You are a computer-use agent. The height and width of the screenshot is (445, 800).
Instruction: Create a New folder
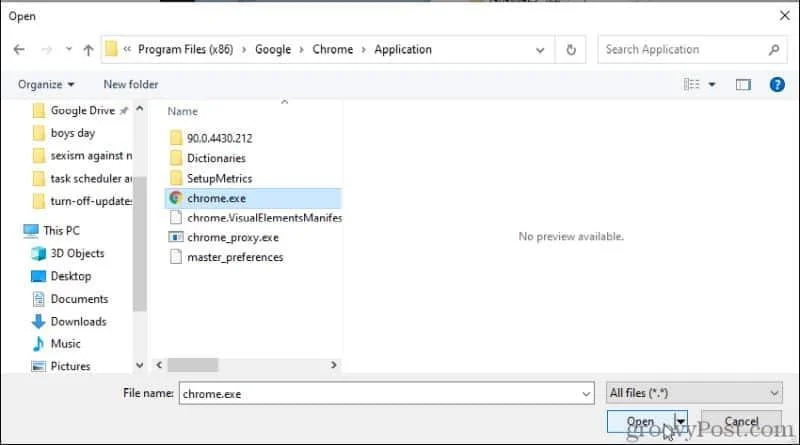[x=131, y=84]
